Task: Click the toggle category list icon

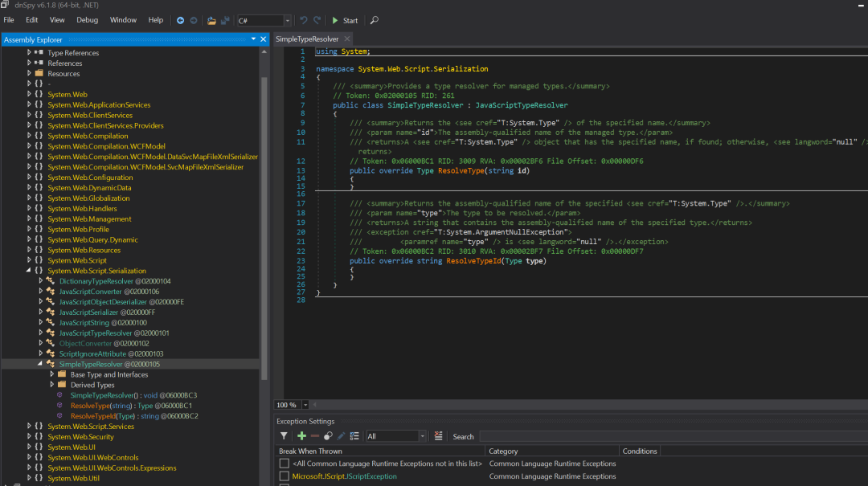Action: tap(355, 436)
